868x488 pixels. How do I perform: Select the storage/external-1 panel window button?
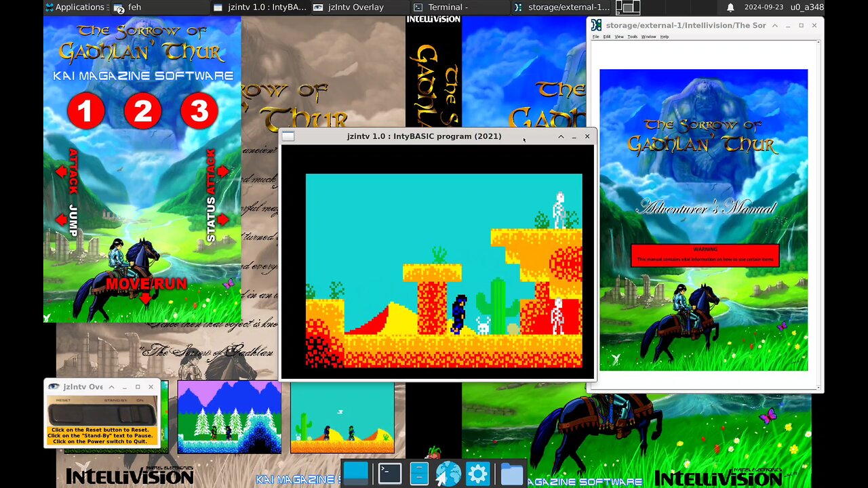[561, 7]
